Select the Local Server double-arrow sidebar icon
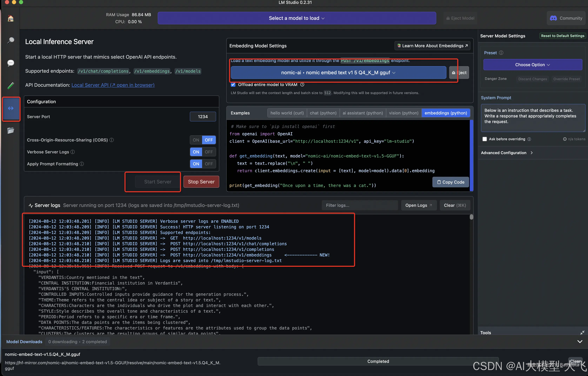This screenshot has height=376, width=588. click(x=11, y=108)
